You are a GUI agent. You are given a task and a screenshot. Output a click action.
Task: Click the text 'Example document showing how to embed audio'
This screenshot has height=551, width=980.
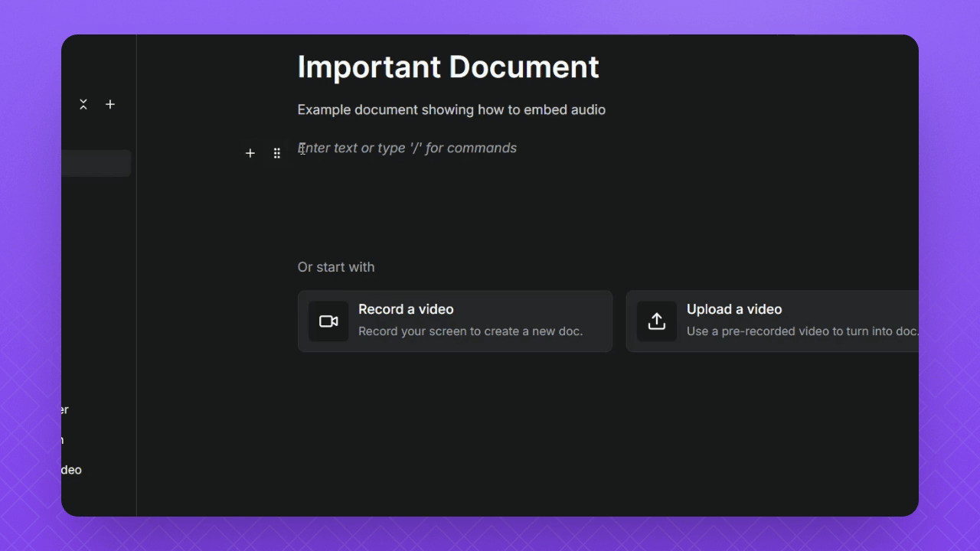(452, 109)
